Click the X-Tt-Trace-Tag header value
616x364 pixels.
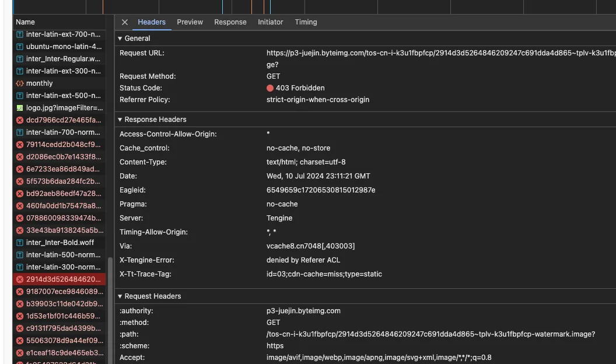[324, 274]
